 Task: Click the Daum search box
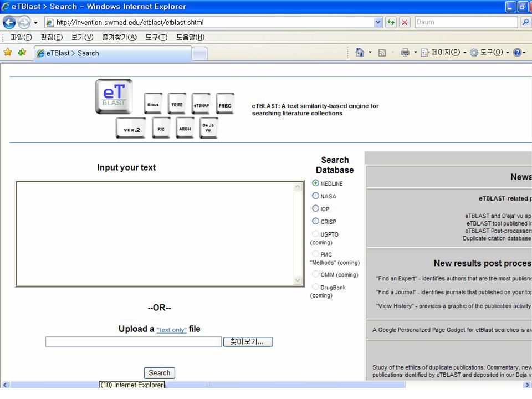point(467,22)
